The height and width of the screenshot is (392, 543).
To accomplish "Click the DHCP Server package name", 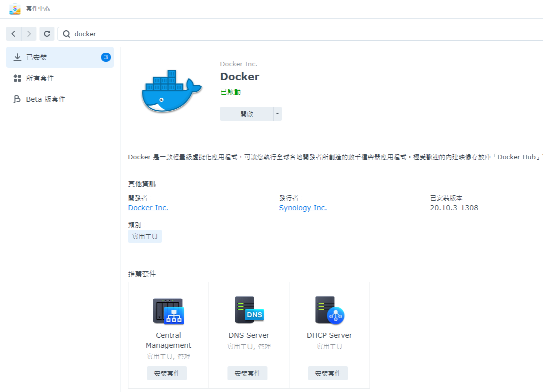I will (x=329, y=335).
